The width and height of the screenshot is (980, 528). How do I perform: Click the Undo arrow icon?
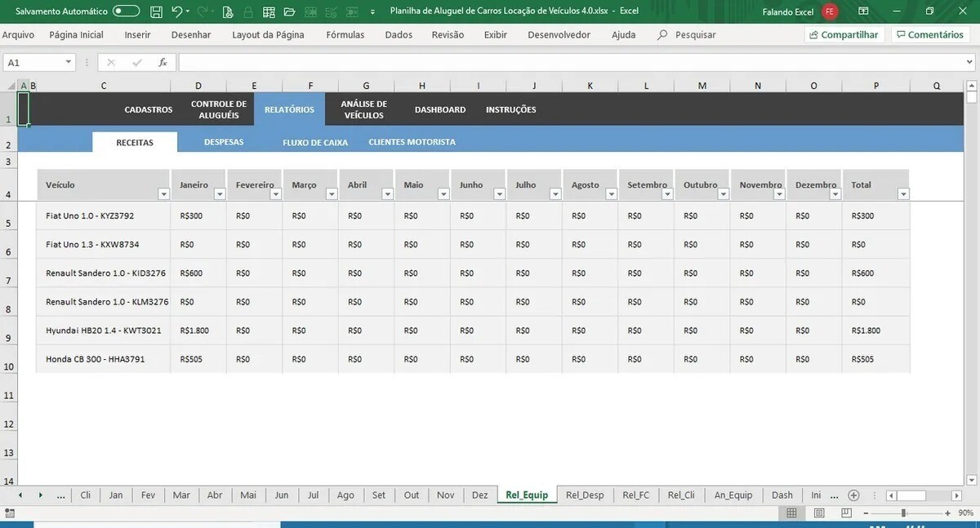pyautogui.click(x=177, y=11)
